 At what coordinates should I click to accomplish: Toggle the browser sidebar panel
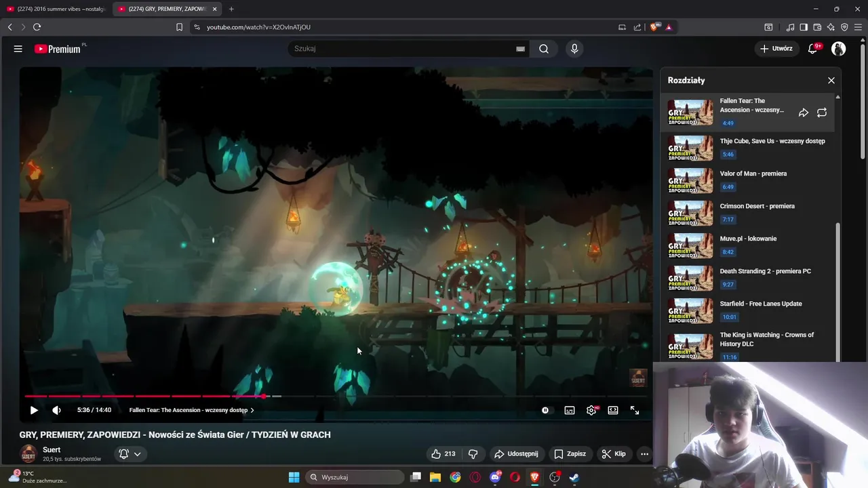[x=804, y=27]
